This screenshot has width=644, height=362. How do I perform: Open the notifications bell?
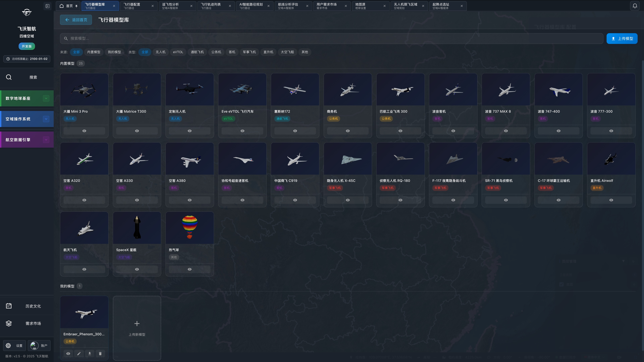pyautogui.click(x=635, y=6)
